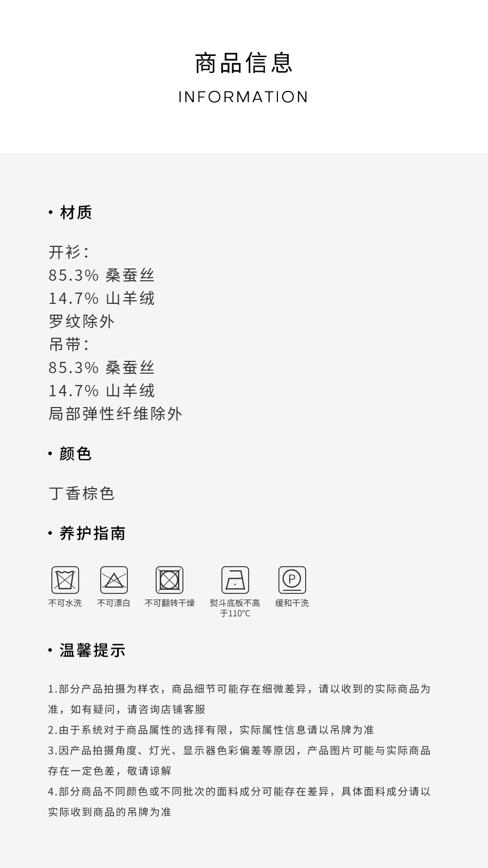Click the do-not-bleach triangle icon
Viewport: 488px width, 868px height.
(x=114, y=580)
